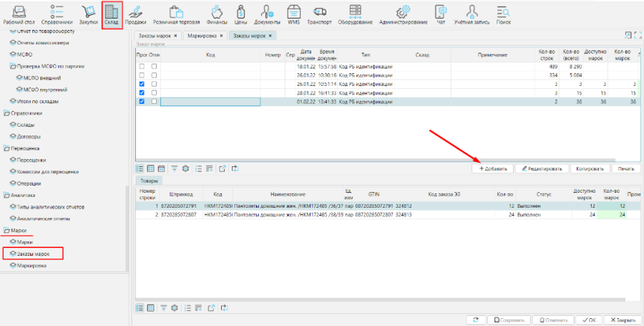Open the Транспорт truck icon

tap(319, 14)
